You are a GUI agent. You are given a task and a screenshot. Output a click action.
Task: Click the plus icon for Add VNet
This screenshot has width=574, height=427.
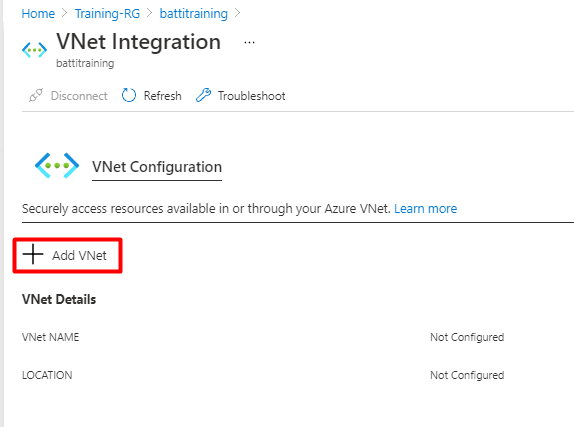pyautogui.click(x=33, y=254)
